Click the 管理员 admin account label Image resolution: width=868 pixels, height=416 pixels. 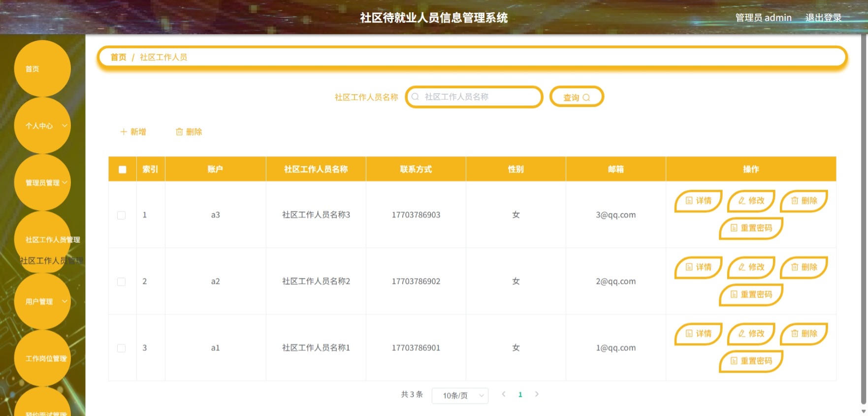pyautogui.click(x=764, y=18)
